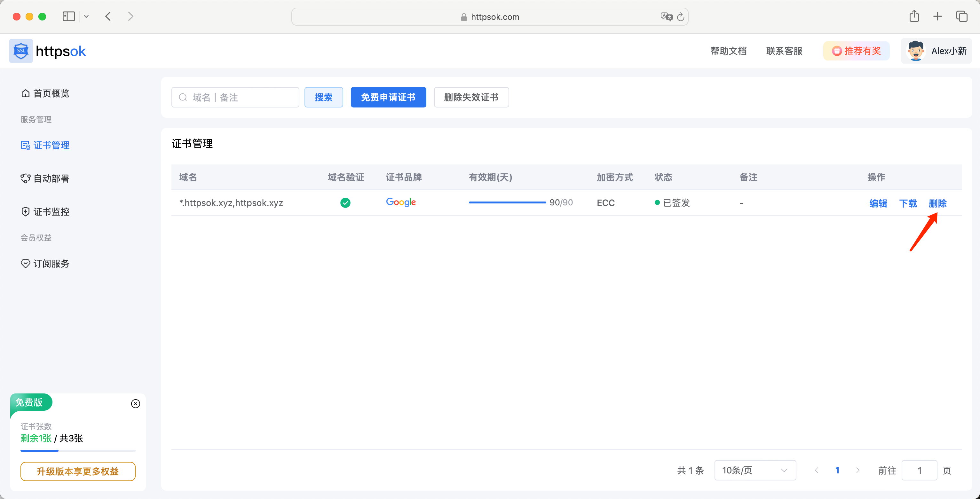Screen dimensions: 980x499
Task: Click the Safari translate page icon
Action: (666, 17)
